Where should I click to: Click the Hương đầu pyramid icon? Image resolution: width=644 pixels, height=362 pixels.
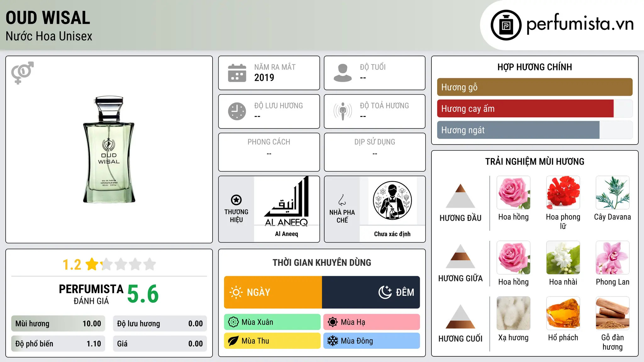click(460, 196)
